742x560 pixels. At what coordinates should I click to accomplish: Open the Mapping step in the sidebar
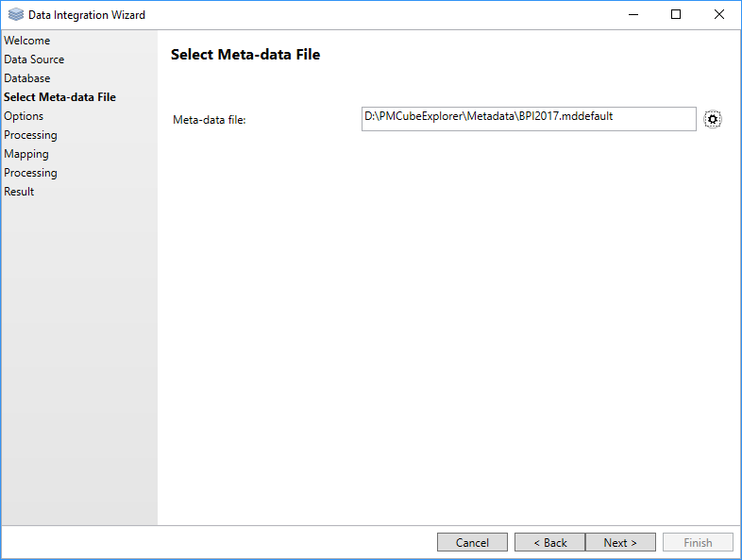point(26,154)
